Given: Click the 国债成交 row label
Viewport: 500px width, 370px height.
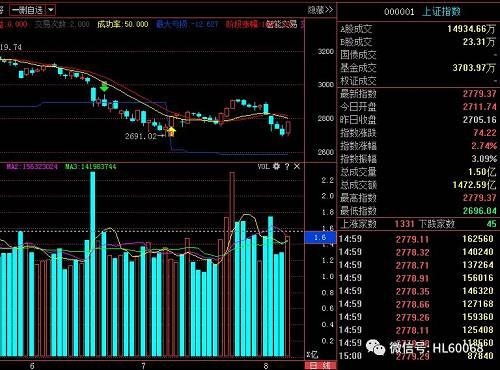Looking at the screenshot, I should [358, 55].
